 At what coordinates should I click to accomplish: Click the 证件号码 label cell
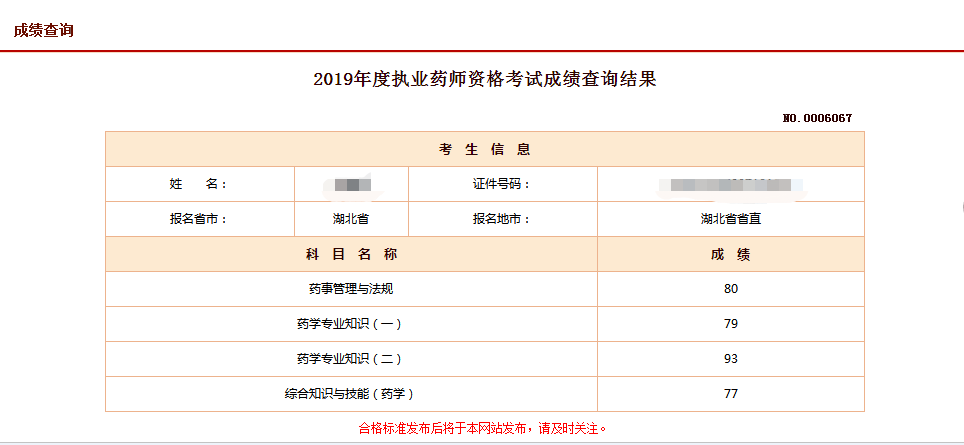point(501,184)
